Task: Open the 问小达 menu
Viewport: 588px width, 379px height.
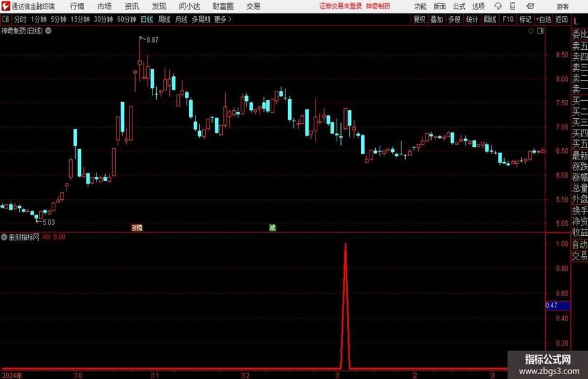Action: (189, 6)
